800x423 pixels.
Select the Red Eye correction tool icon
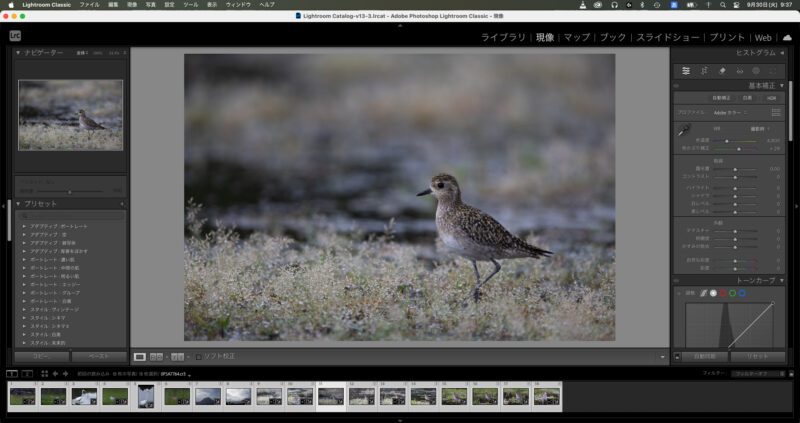tap(740, 71)
